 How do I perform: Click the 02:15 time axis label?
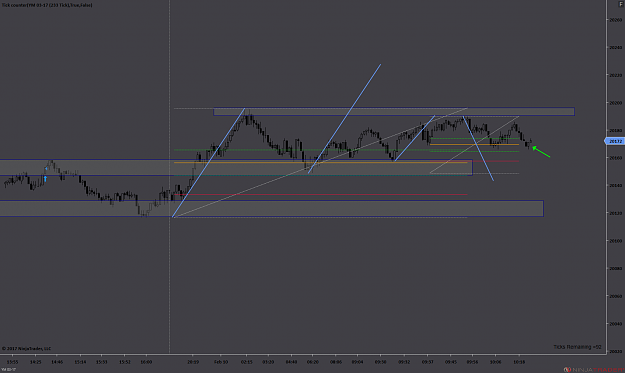[246, 362]
